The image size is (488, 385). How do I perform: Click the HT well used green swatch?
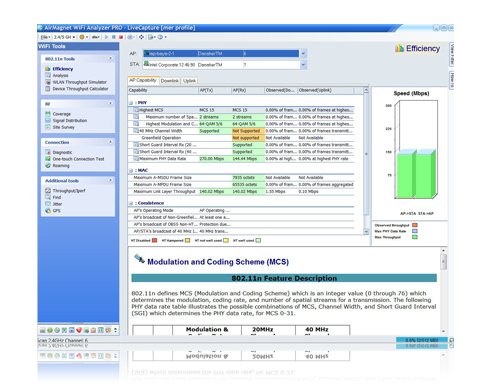click(x=258, y=240)
